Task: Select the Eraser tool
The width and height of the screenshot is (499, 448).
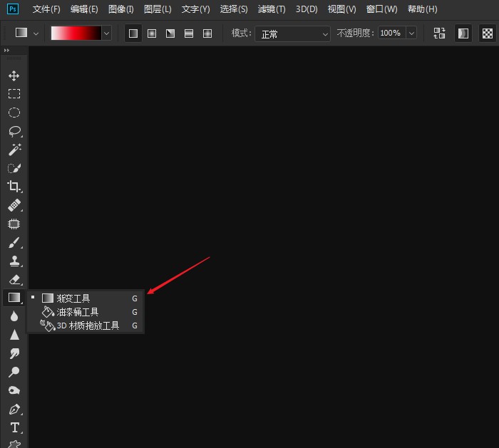Action: pyautogui.click(x=15, y=279)
